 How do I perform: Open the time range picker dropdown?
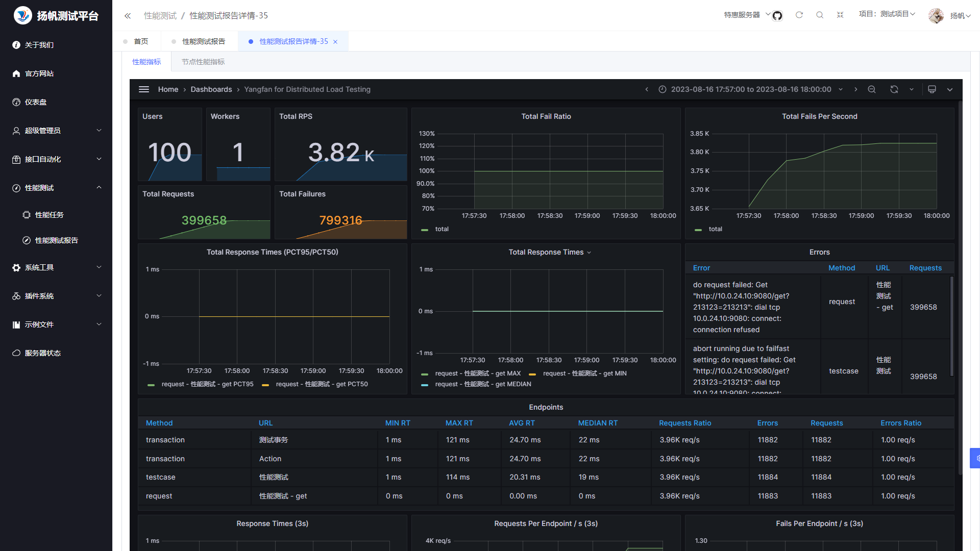[x=751, y=89]
